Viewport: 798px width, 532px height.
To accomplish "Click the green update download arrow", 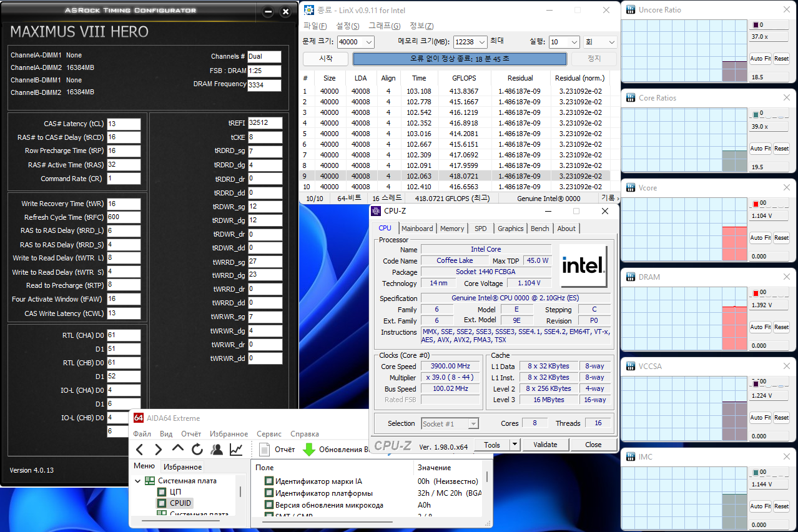I will click(x=308, y=450).
